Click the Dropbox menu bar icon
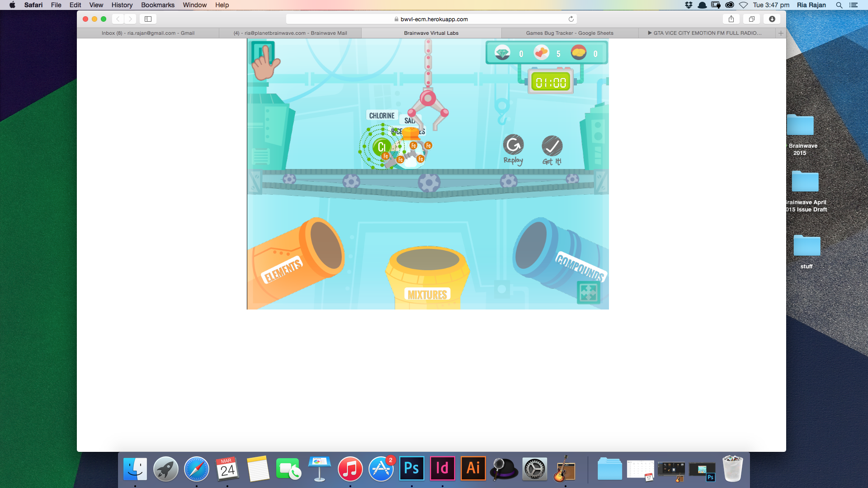The height and width of the screenshot is (488, 868). [x=689, y=5]
